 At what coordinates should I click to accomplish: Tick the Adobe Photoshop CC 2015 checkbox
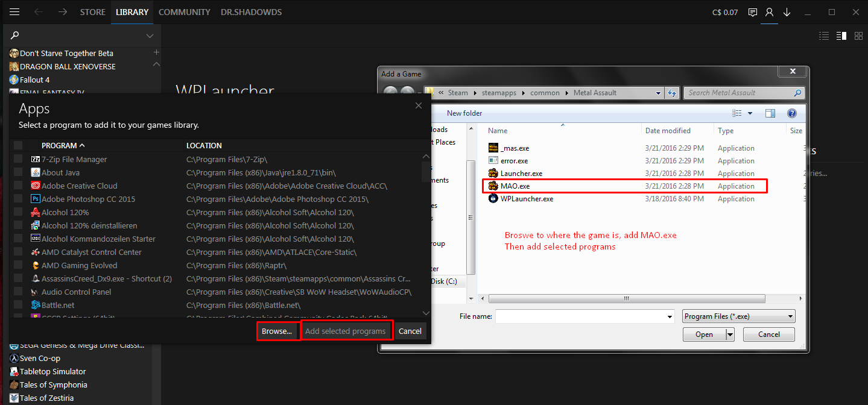18,199
